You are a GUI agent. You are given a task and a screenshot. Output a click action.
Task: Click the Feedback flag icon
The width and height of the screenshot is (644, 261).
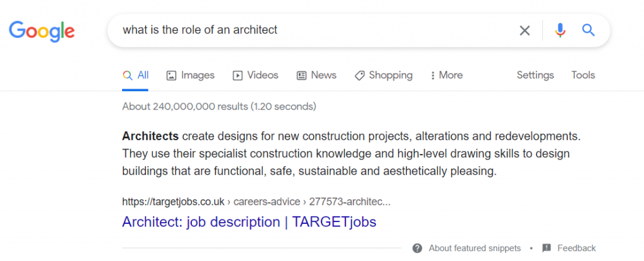point(547,248)
